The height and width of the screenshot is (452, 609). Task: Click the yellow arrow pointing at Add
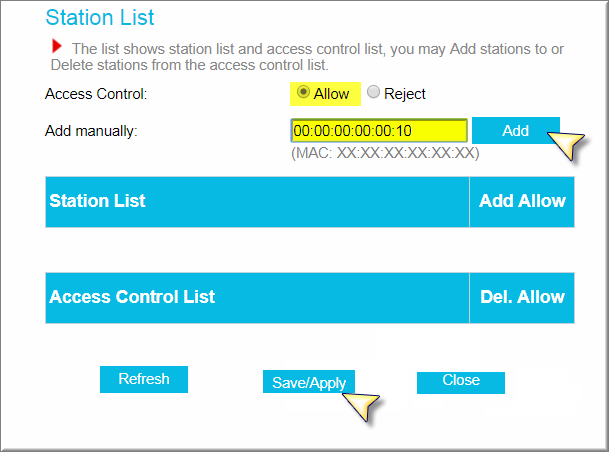(565, 144)
